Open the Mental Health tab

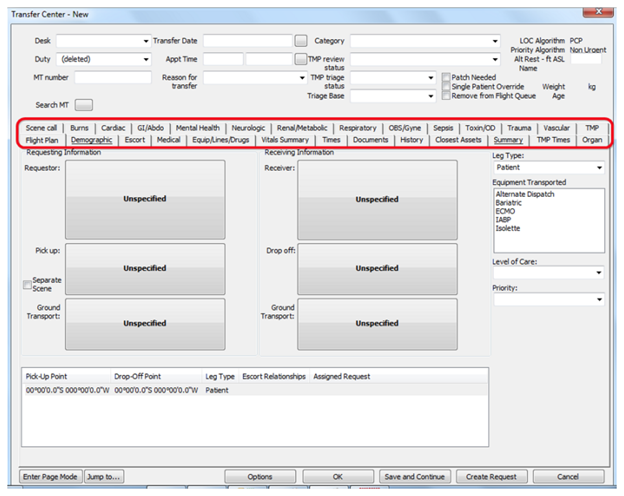[198, 128]
